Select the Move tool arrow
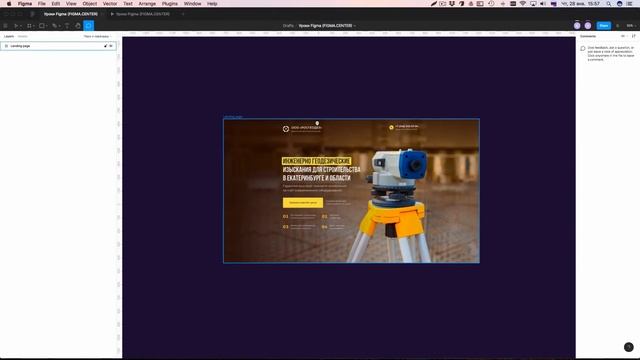The image size is (640, 360). (16, 26)
